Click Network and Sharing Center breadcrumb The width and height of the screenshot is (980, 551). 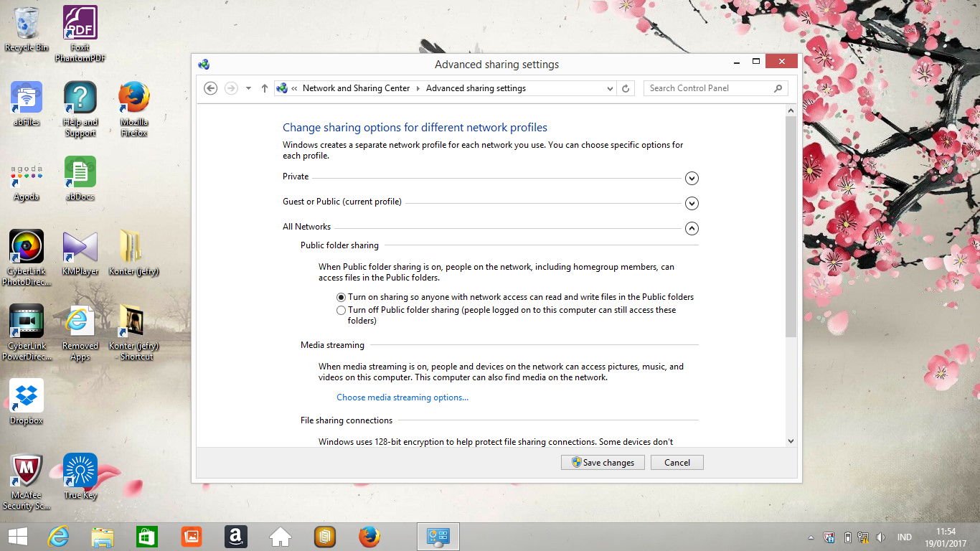(356, 88)
